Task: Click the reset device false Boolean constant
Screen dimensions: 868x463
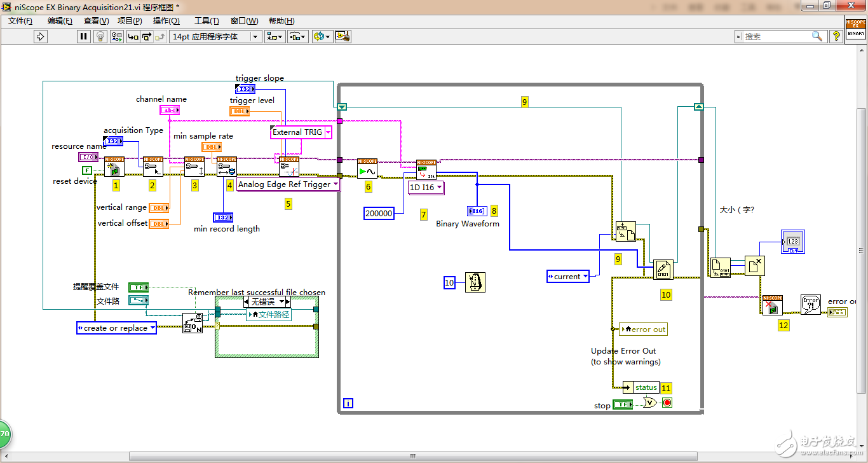Action: coord(87,170)
